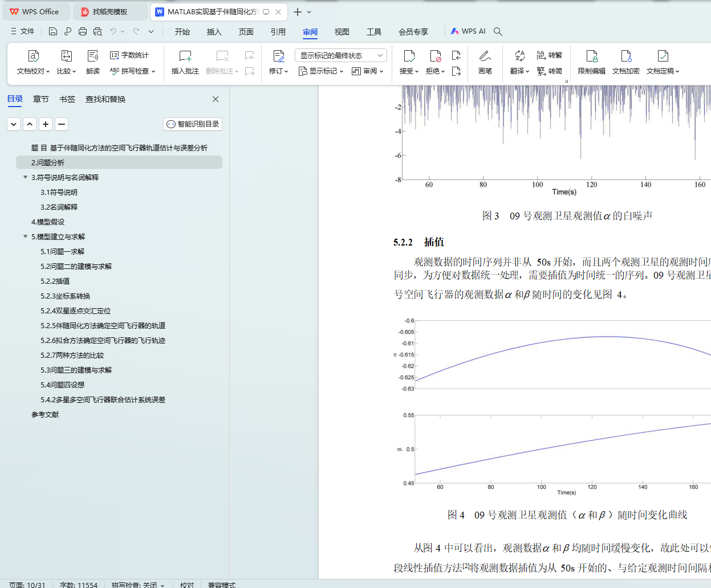Click plus to open new tab
The width and height of the screenshot is (711, 588).
click(x=298, y=12)
